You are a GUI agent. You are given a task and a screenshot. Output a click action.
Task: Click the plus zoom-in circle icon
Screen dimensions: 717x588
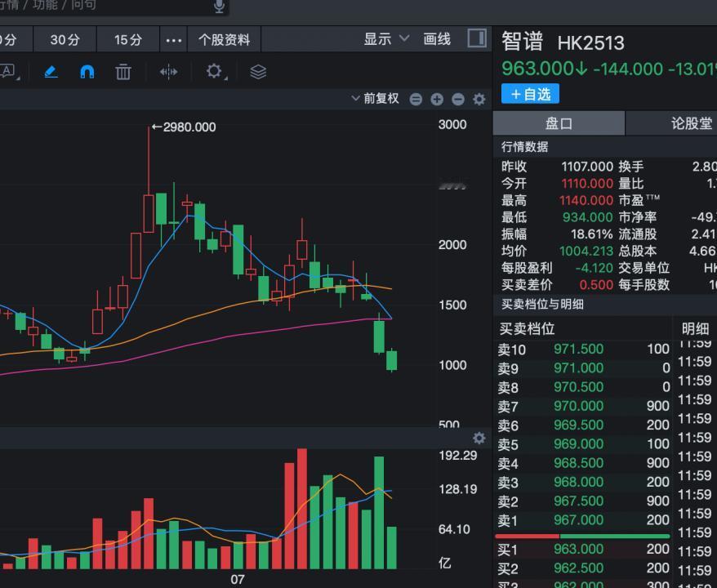pyautogui.click(x=437, y=99)
